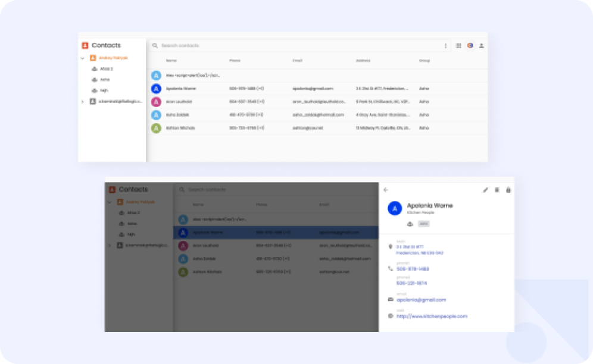Image resolution: width=593 pixels, height=364 pixels.
Task: Click the Asha group chip on Apolonia's card
Action: click(x=423, y=224)
